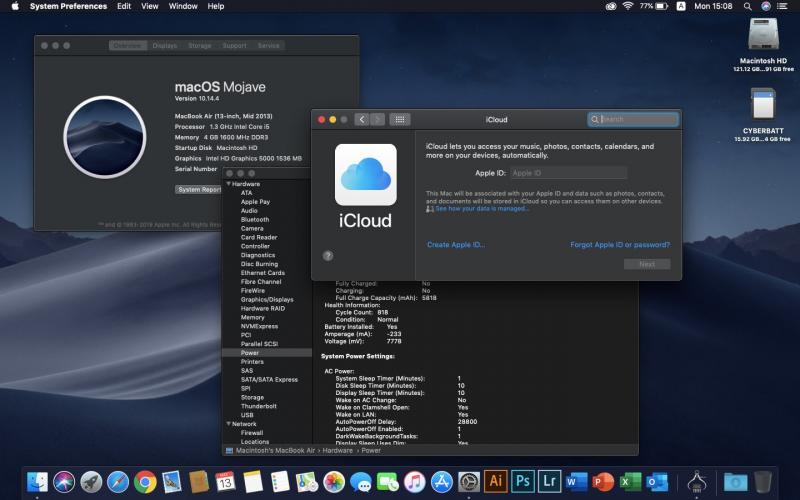
Task: Switch to Service tab in About This Mac
Action: pos(268,45)
